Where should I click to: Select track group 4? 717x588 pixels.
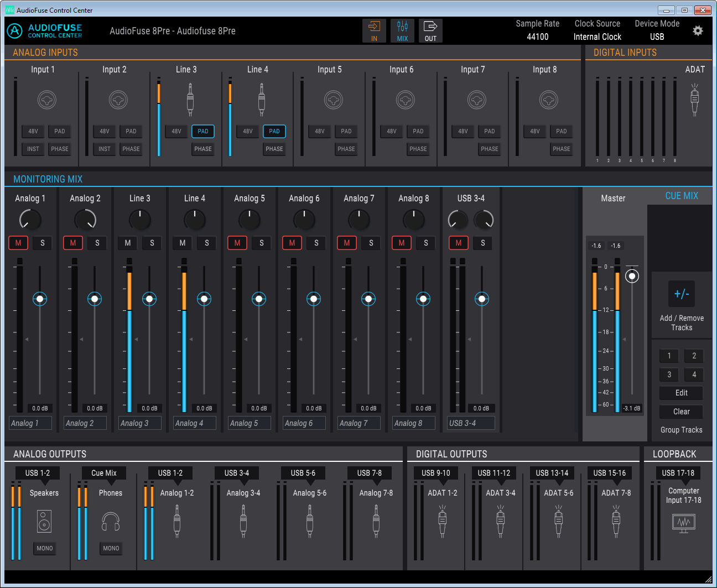click(694, 374)
